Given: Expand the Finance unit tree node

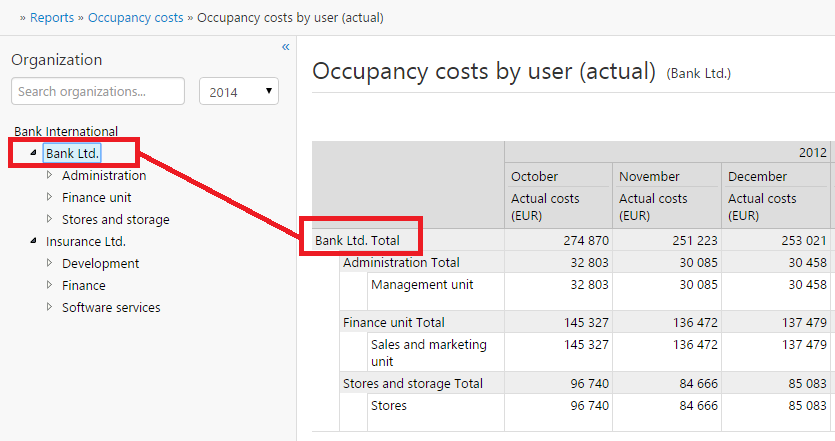Looking at the screenshot, I should pos(49,198).
